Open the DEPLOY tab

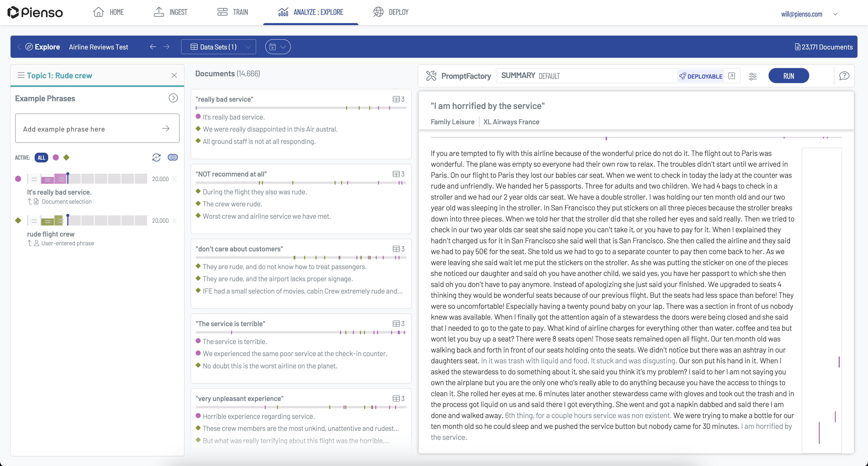[391, 12]
